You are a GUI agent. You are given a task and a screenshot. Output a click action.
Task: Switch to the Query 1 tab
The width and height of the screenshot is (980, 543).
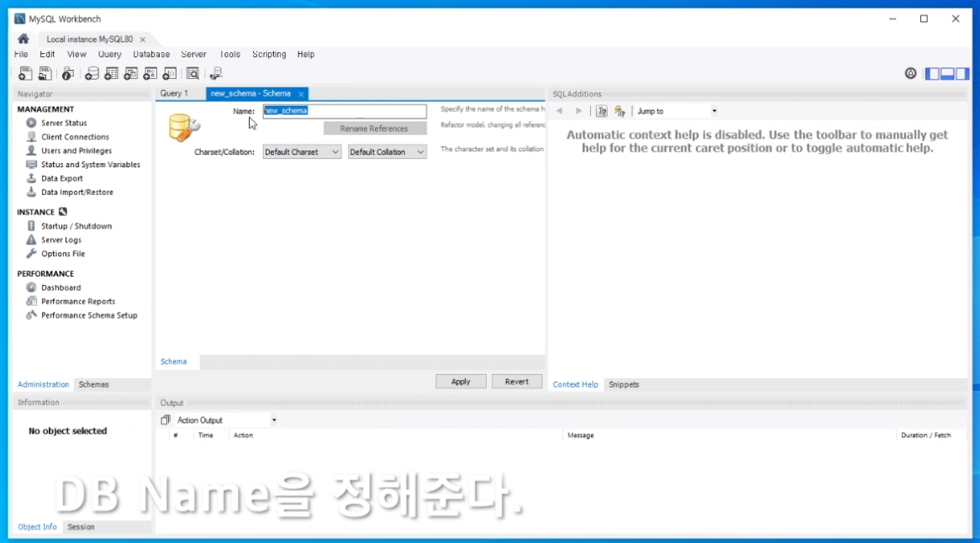pyautogui.click(x=174, y=93)
